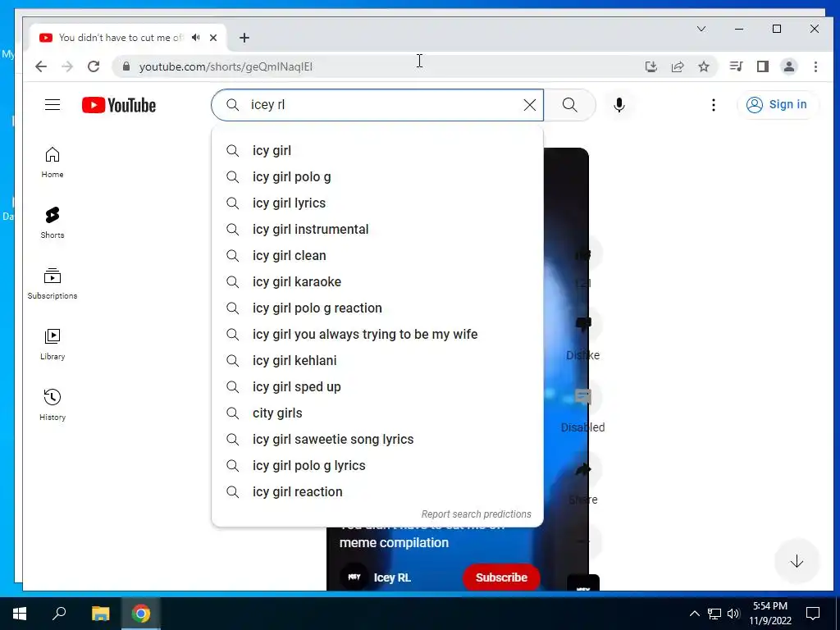Open the tray volume control
This screenshot has width=840, height=630.
[733, 614]
